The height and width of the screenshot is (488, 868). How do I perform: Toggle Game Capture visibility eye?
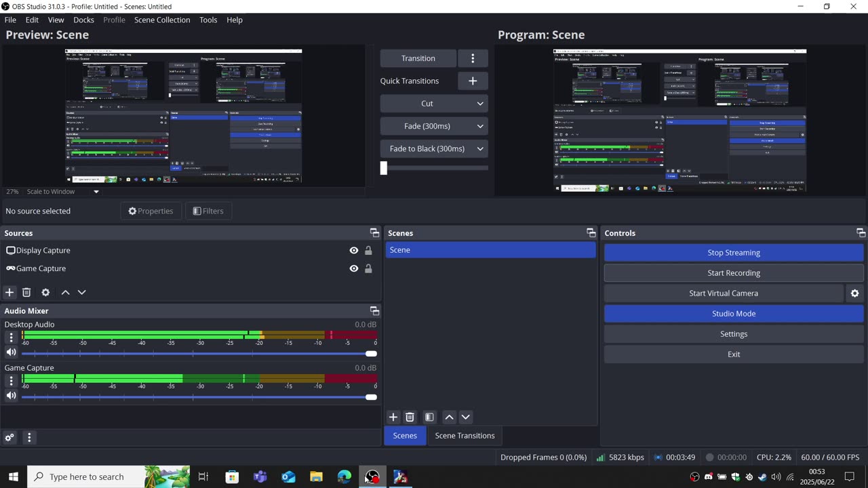pyautogui.click(x=353, y=268)
